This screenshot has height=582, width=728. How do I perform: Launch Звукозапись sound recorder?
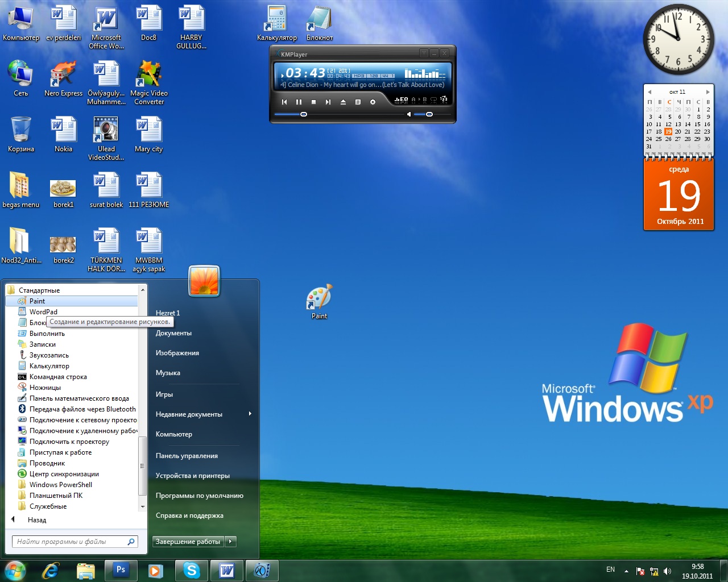click(72, 355)
